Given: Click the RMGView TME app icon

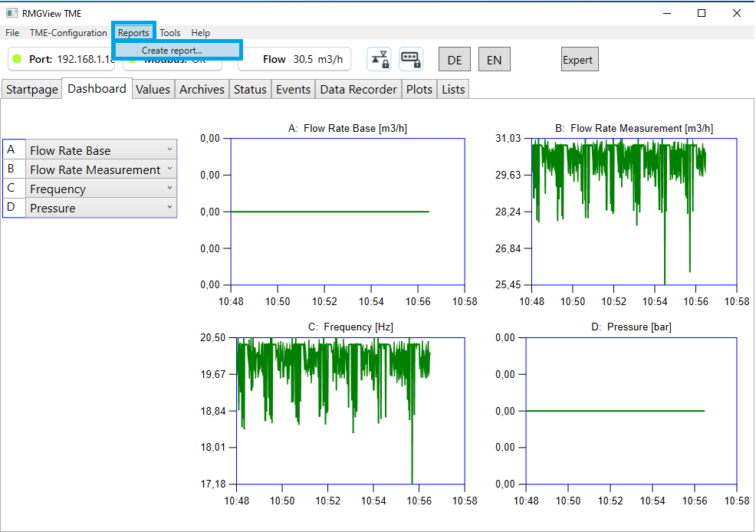Looking at the screenshot, I should coord(12,13).
